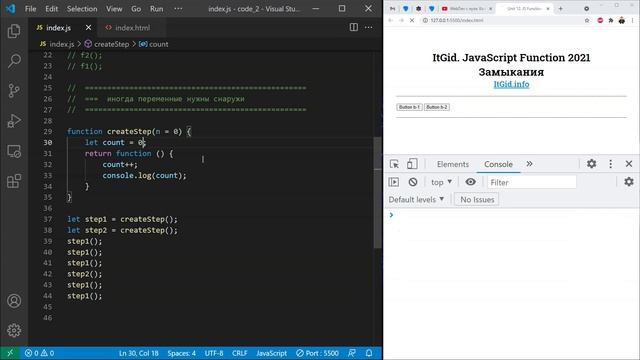Follow the ItGid.info link

511,84
